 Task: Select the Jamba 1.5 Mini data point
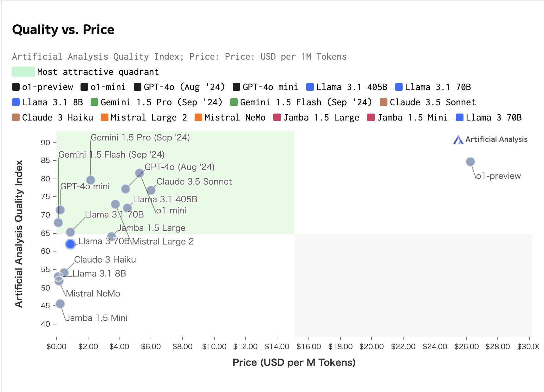(60, 304)
